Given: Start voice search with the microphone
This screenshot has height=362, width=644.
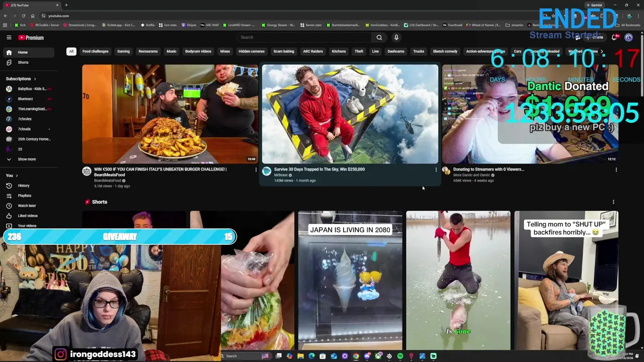Looking at the screenshot, I should click(x=396, y=37).
